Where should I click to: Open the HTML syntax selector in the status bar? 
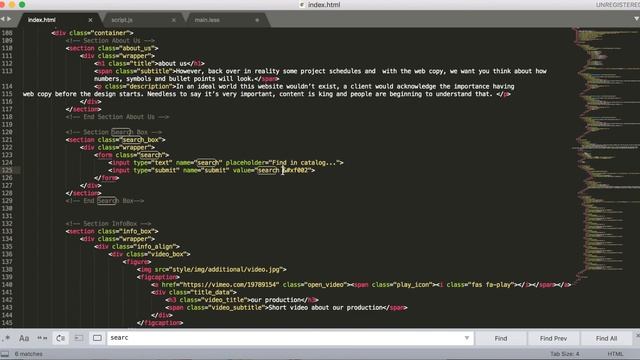pos(616,354)
